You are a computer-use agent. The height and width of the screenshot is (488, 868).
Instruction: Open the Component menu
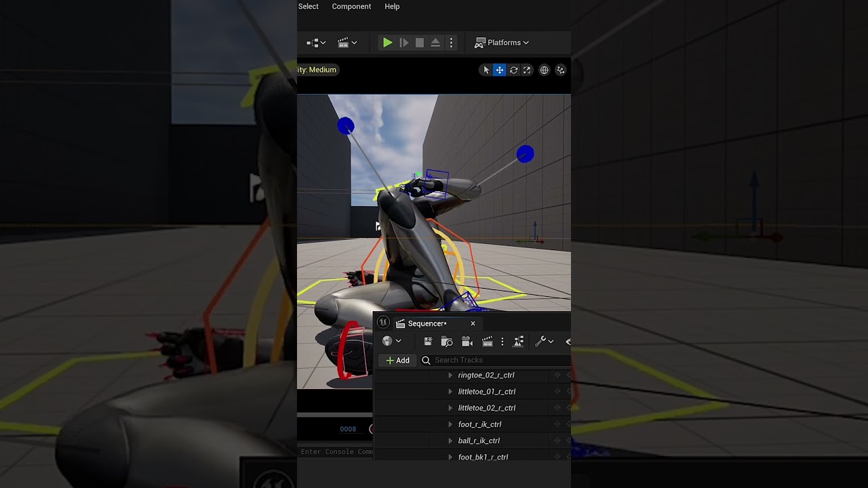(351, 6)
